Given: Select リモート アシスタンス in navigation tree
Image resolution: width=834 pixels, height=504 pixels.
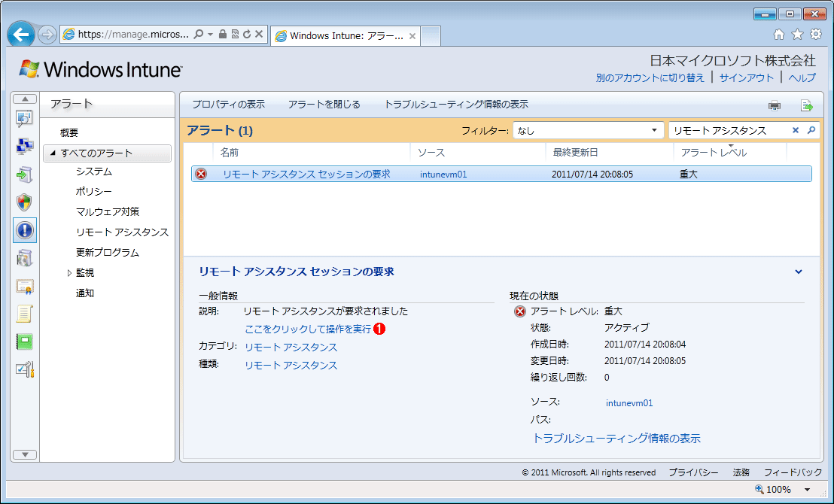Looking at the screenshot, I should (123, 232).
